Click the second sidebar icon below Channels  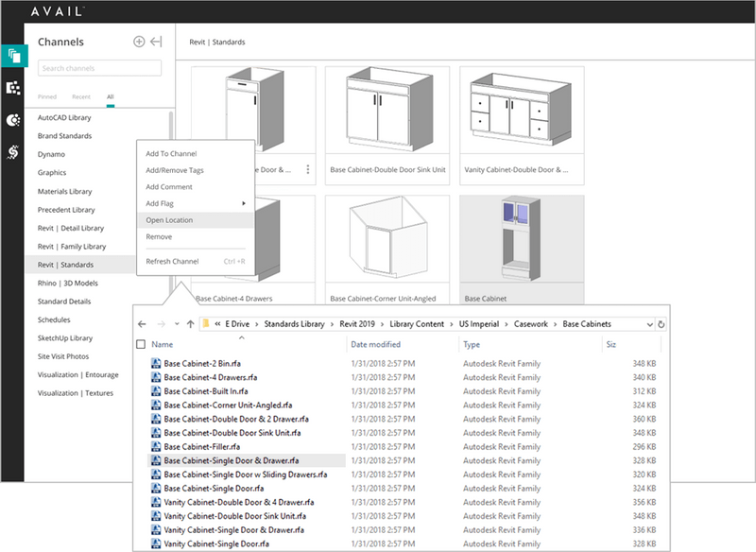(13, 88)
